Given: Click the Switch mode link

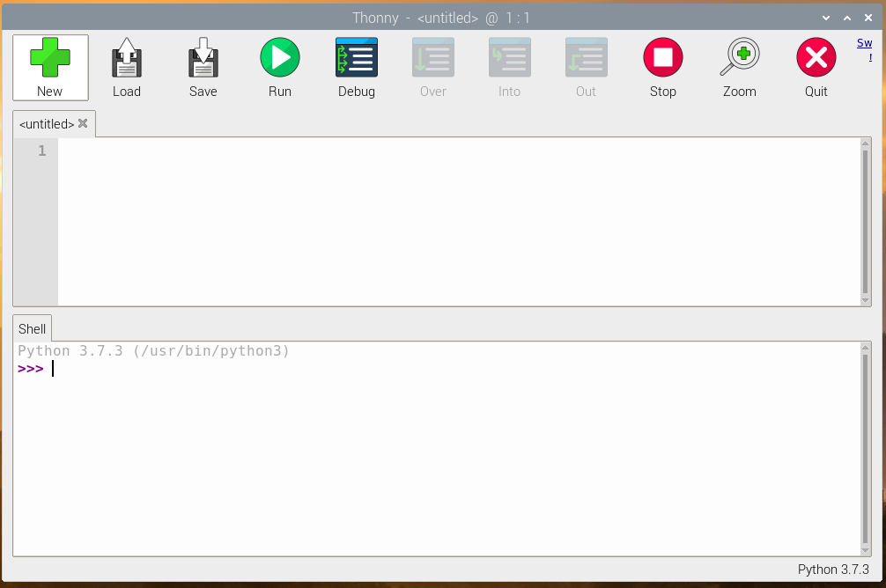Looking at the screenshot, I should point(865,49).
